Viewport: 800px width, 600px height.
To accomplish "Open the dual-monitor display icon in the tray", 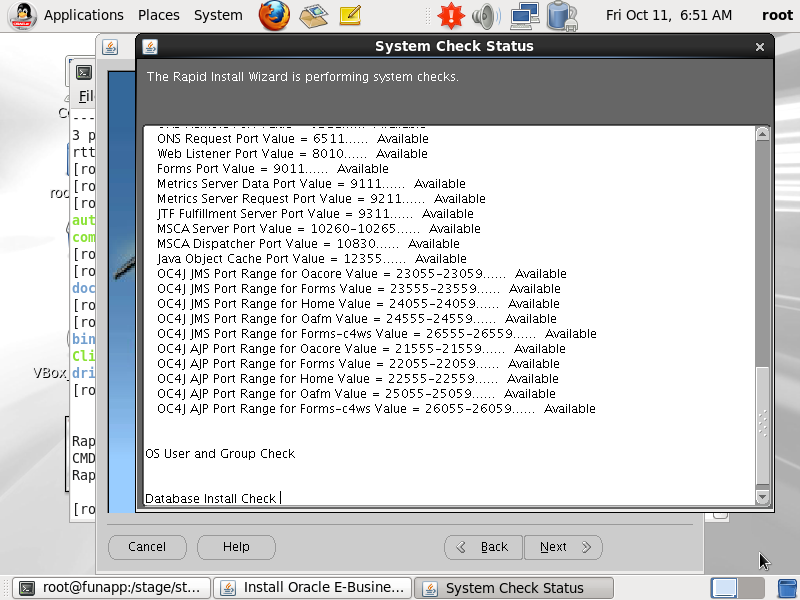I will (x=523, y=15).
